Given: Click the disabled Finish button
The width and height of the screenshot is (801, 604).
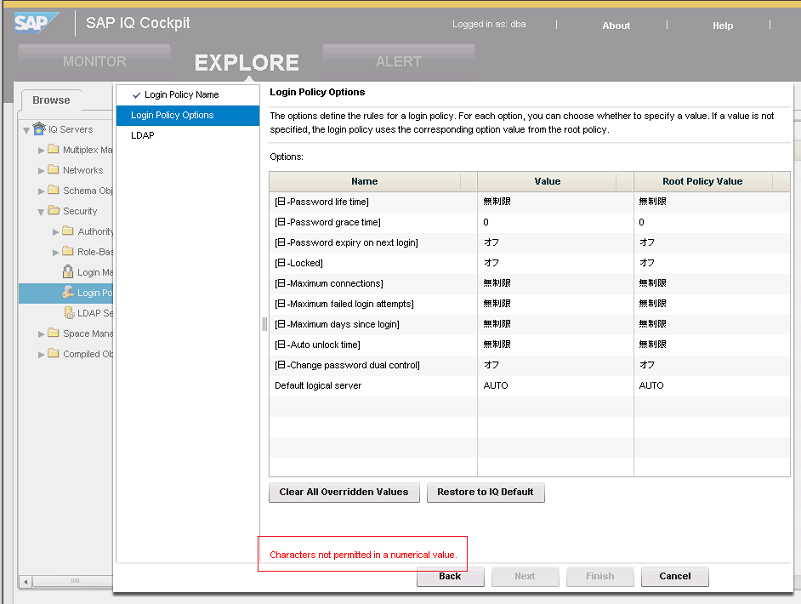Looking at the screenshot, I should (x=600, y=576).
